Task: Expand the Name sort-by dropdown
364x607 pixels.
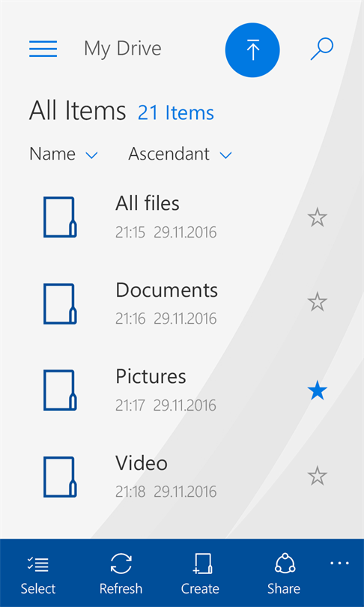Action: (x=64, y=154)
